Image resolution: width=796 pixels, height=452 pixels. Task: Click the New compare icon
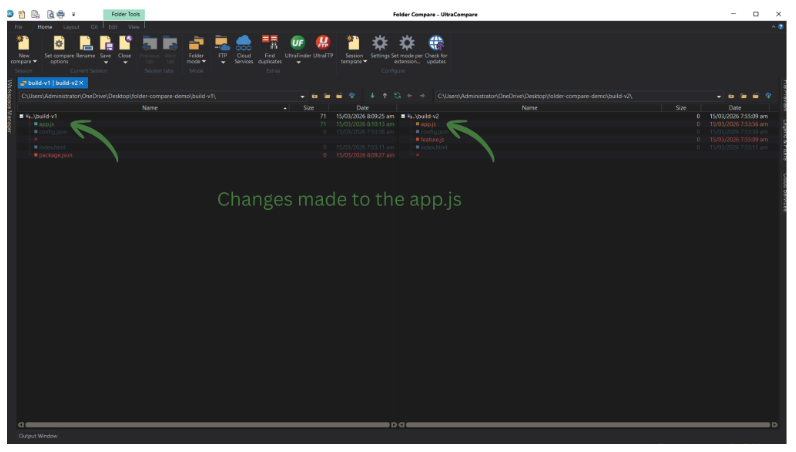pyautogui.click(x=23, y=43)
